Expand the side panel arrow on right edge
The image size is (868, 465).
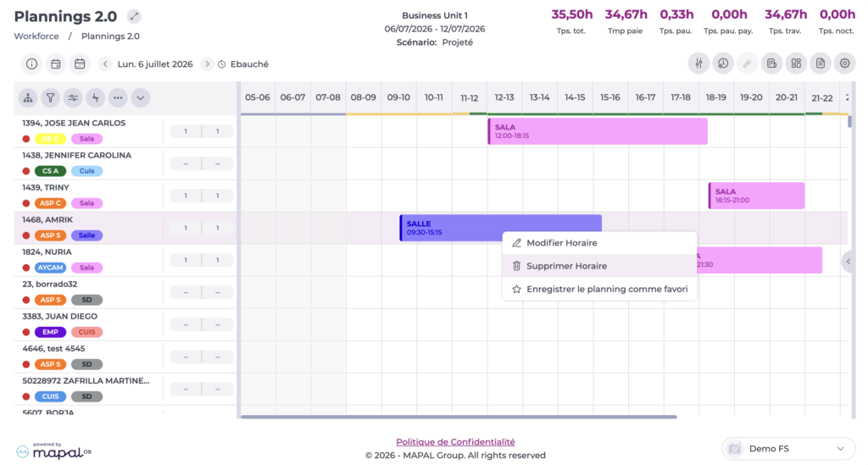[848, 262]
